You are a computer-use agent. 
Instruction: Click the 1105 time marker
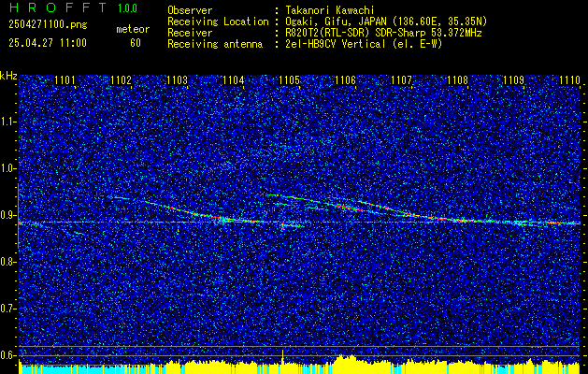click(x=289, y=80)
